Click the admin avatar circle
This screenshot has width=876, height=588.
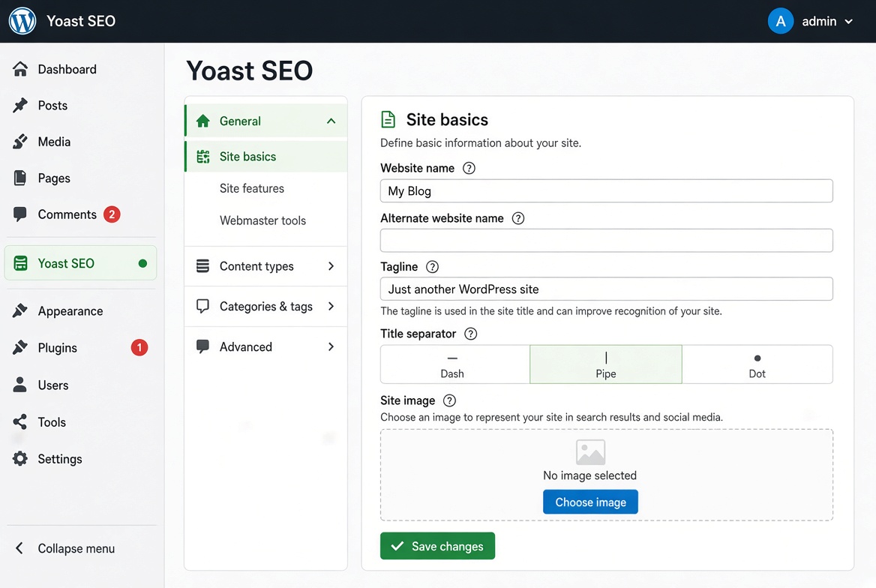(x=781, y=21)
